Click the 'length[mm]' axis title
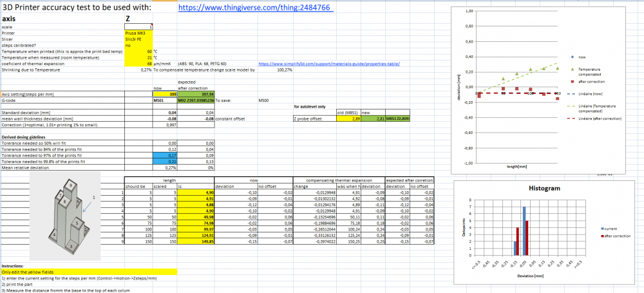The width and height of the screenshot is (644, 293). (x=516, y=167)
